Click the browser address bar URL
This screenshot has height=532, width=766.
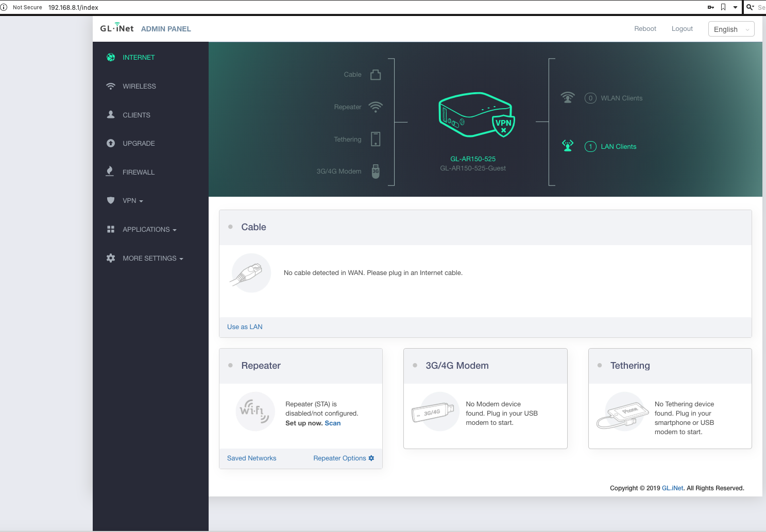click(73, 8)
